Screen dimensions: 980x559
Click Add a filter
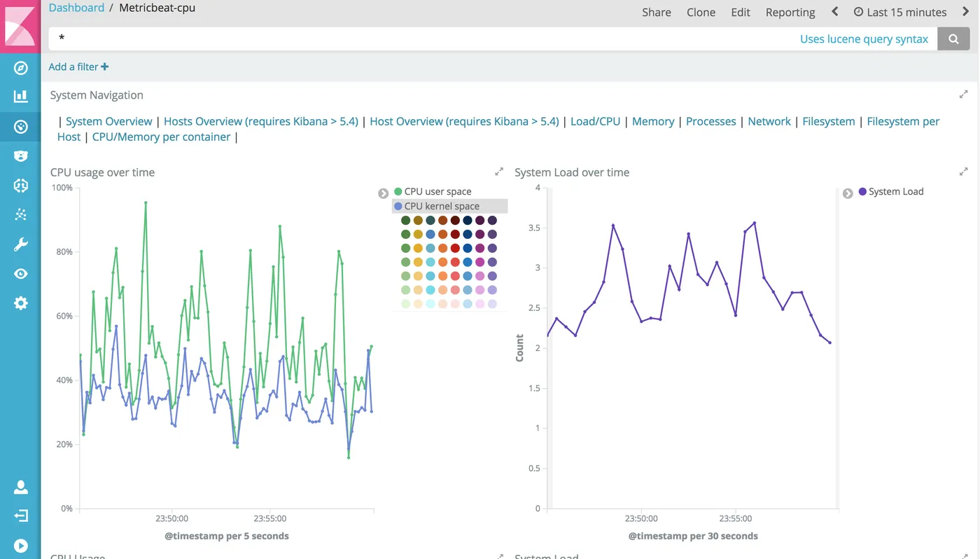(78, 67)
